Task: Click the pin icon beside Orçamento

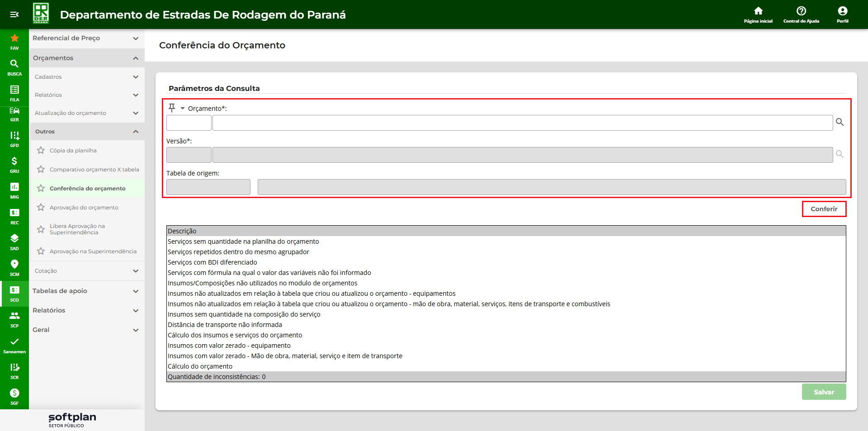Action: [x=172, y=108]
